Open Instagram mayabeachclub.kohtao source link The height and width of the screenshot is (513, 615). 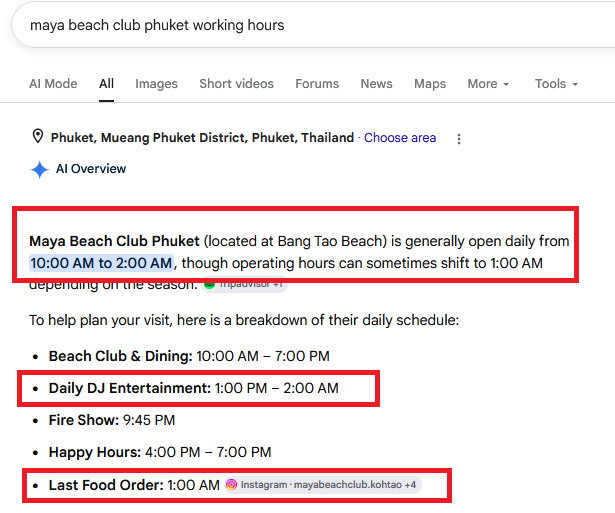(323, 485)
